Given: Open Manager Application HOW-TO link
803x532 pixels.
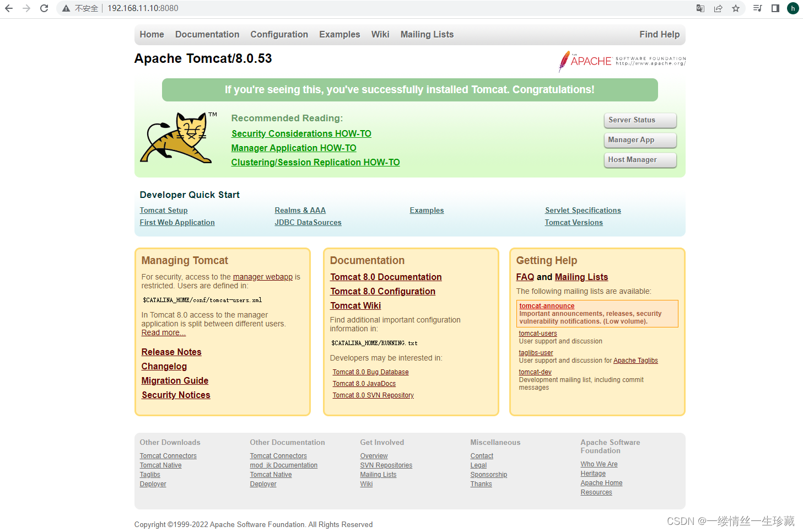Looking at the screenshot, I should pos(294,148).
